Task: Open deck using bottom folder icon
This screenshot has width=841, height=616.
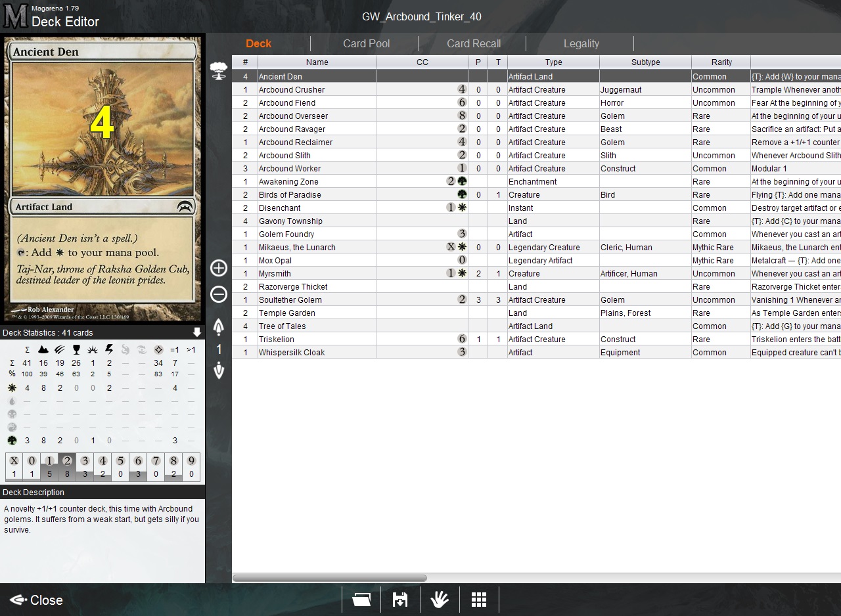Action: (x=361, y=600)
